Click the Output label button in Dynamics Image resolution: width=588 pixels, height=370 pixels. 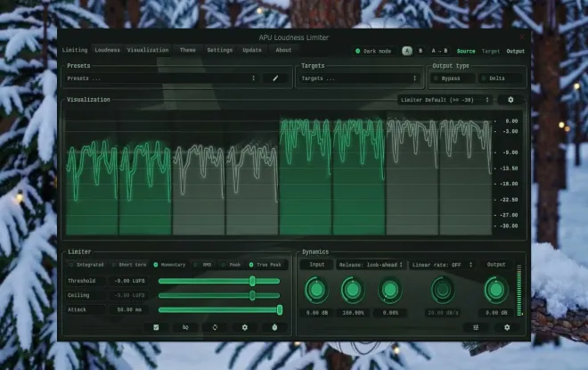click(496, 265)
